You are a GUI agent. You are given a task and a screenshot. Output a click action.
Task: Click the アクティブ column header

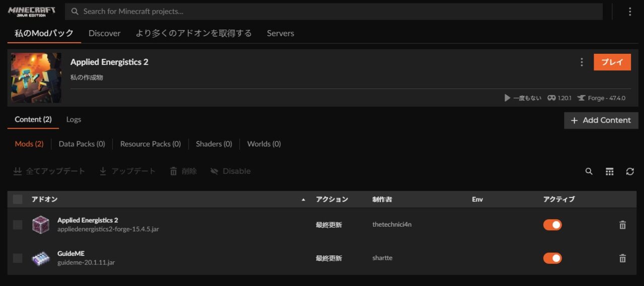(559, 200)
